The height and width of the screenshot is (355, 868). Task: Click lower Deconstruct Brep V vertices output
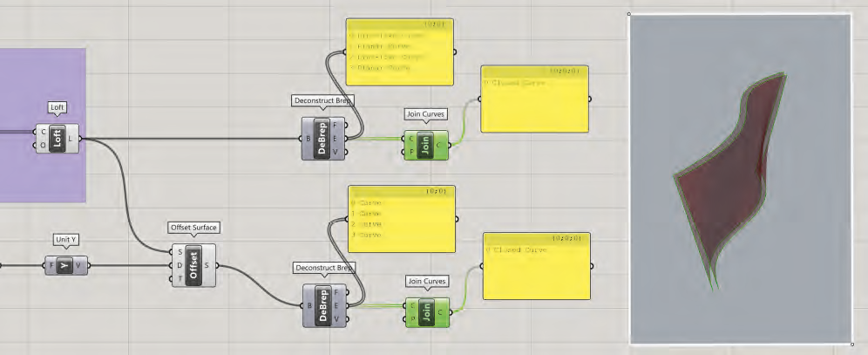click(x=348, y=319)
